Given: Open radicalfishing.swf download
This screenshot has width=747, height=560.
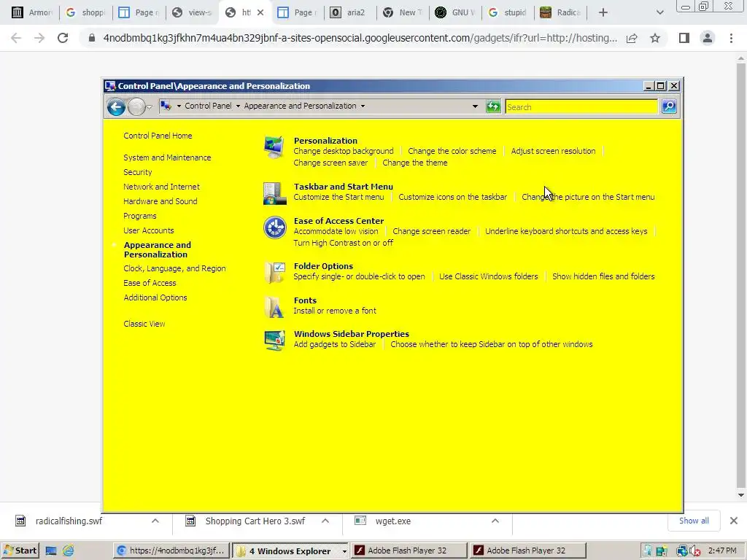Looking at the screenshot, I should pos(69,521).
